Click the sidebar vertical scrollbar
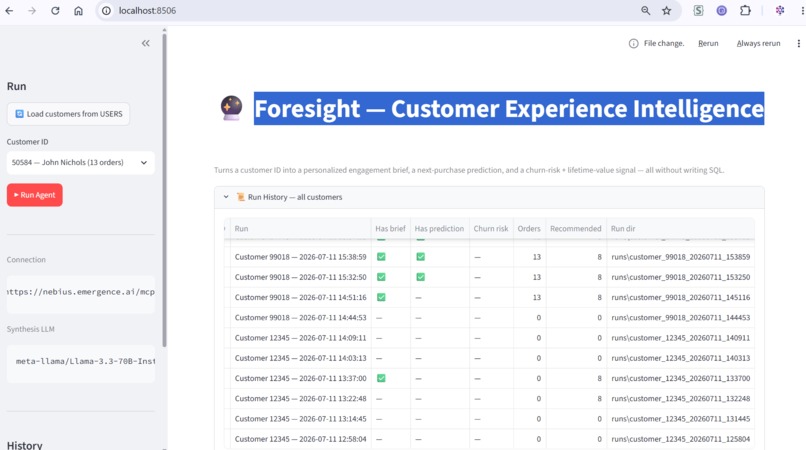806x450 pixels. tap(164, 188)
